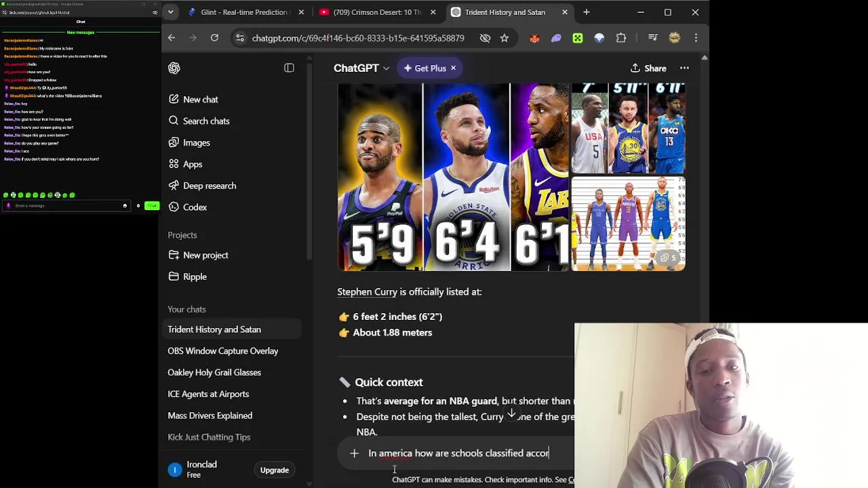Click the green Chat button in Kick popout
Viewport: 868px width, 488px height.
click(151, 205)
